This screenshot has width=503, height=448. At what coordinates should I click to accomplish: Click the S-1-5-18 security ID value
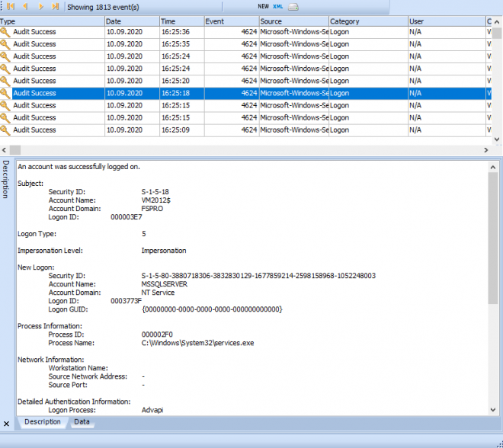tap(155, 192)
